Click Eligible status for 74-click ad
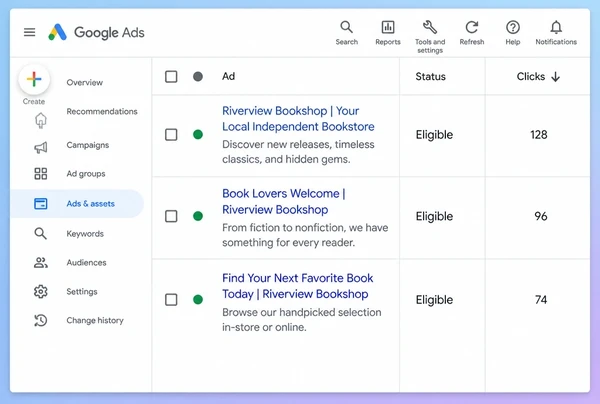The width and height of the screenshot is (600, 404). coord(434,300)
